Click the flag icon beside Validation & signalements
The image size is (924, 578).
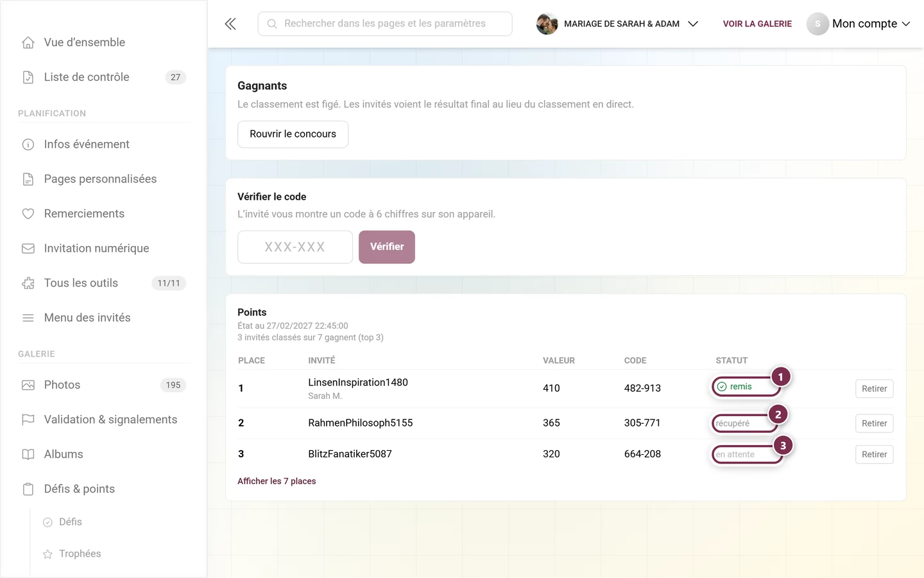[x=28, y=420]
